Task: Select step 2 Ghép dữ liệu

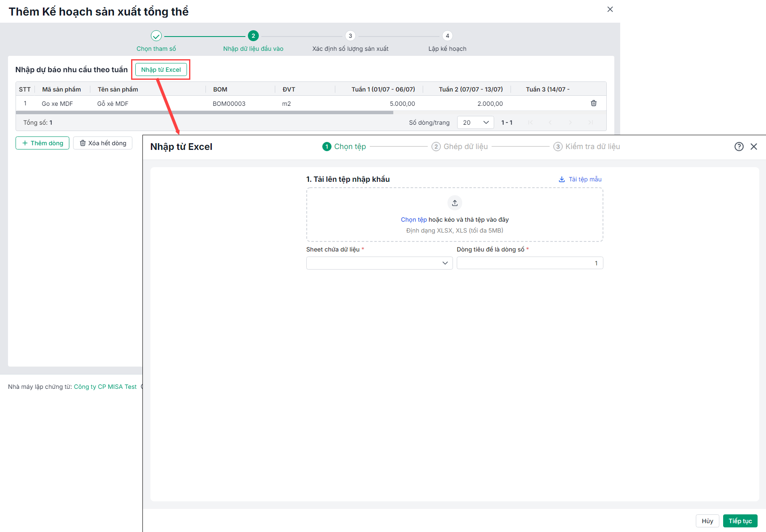Action: pos(460,147)
